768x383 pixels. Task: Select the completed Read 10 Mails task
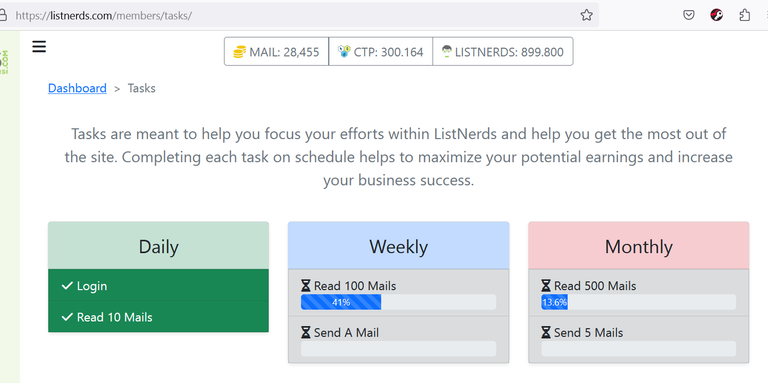click(158, 316)
